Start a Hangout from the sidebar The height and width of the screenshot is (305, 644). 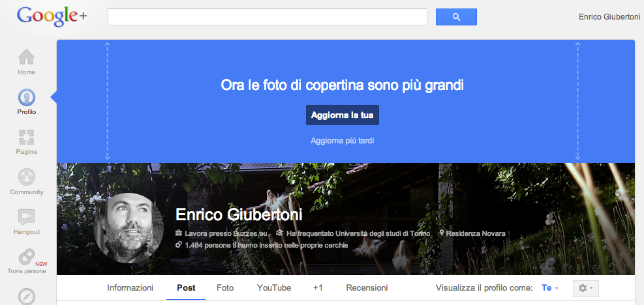tap(26, 217)
